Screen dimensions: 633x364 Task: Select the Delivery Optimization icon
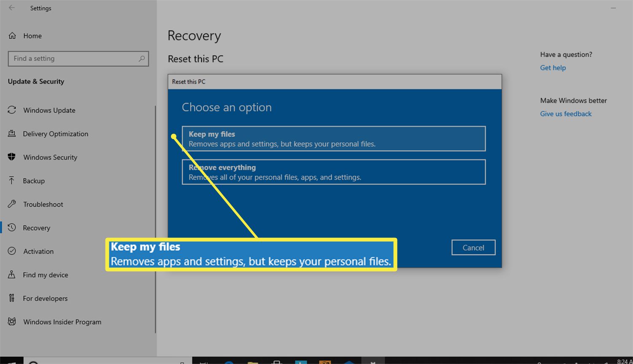point(12,134)
